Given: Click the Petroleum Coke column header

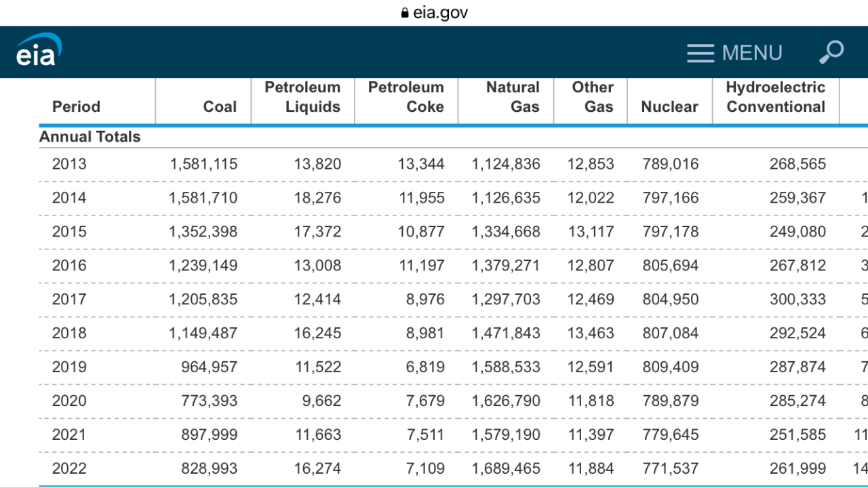Looking at the screenshot, I should click(x=406, y=97).
